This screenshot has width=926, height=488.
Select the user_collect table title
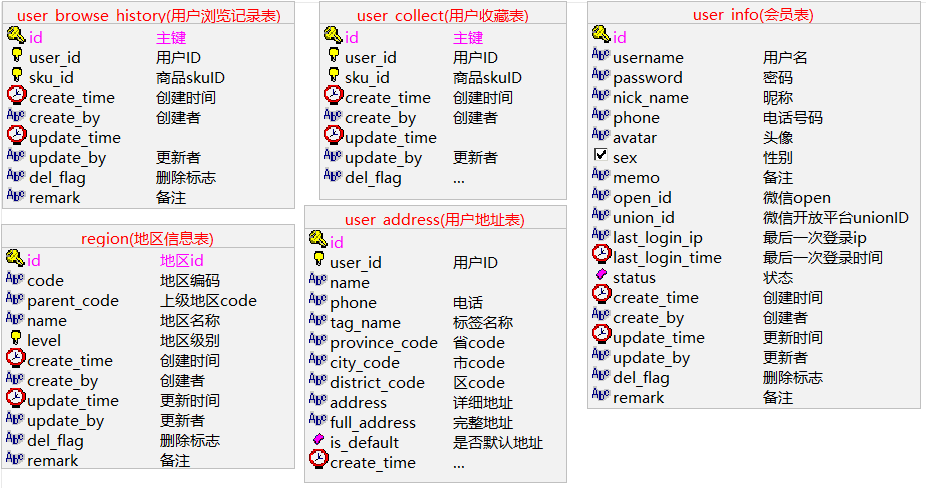tap(442, 15)
